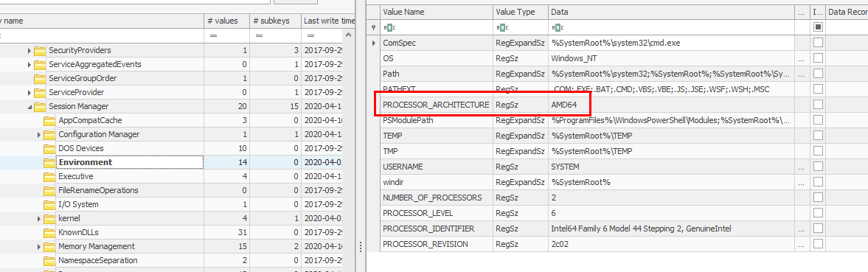Sort by the Value Name column header
This screenshot has height=272, width=868.
(437, 12)
